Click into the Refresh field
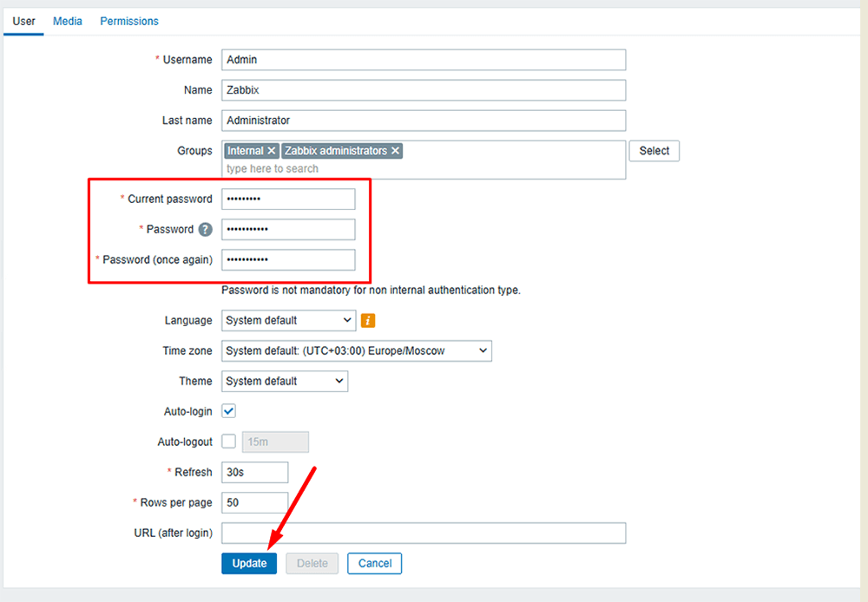 pos(254,473)
